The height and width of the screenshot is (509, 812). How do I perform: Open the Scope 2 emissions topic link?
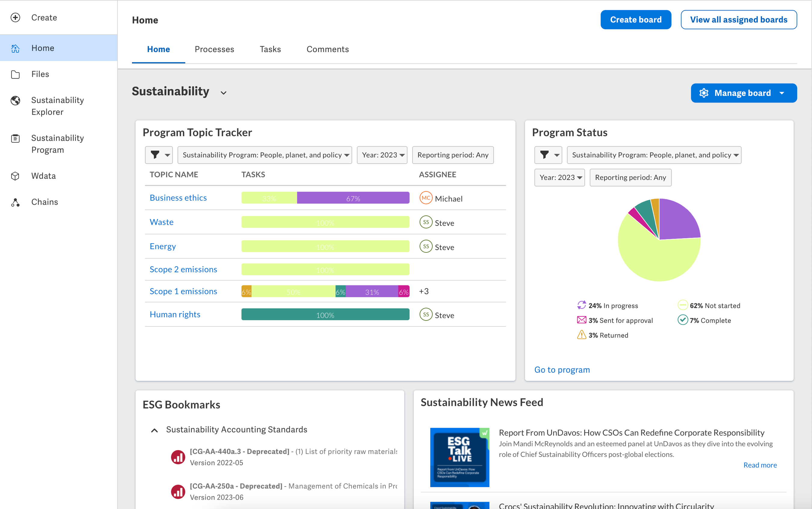(x=183, y=269)
